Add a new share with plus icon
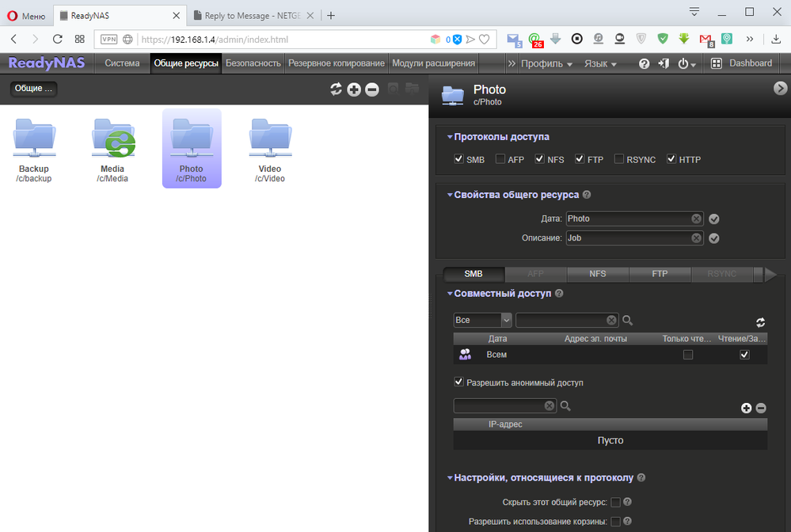This screenshot has height=532, width=791. [354, 89]
